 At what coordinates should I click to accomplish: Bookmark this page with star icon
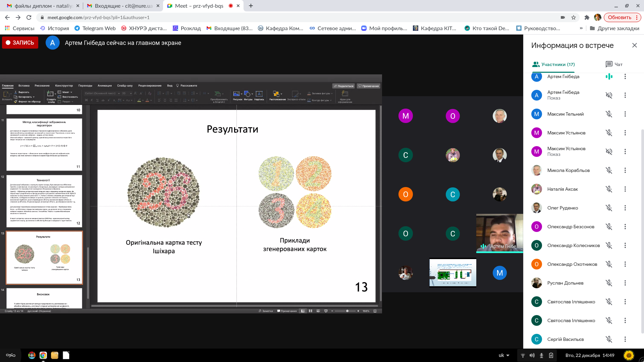pyautogui.click(x=574, y=17)
